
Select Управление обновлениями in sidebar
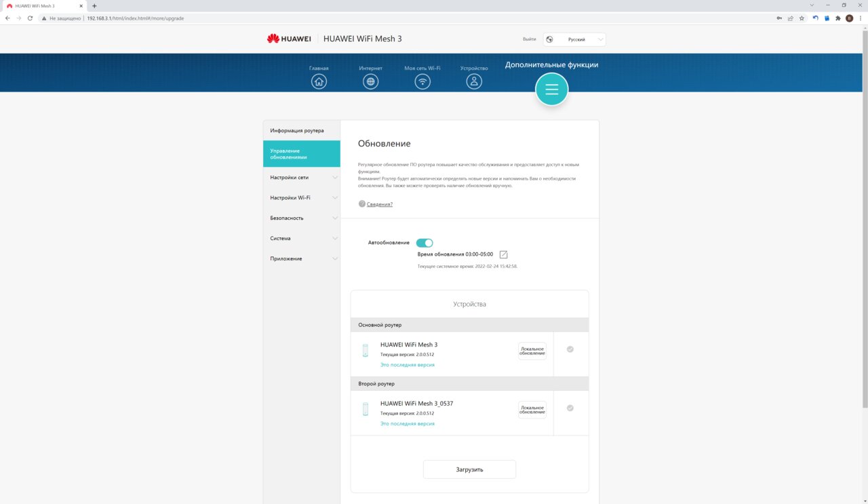coord(302,154)
